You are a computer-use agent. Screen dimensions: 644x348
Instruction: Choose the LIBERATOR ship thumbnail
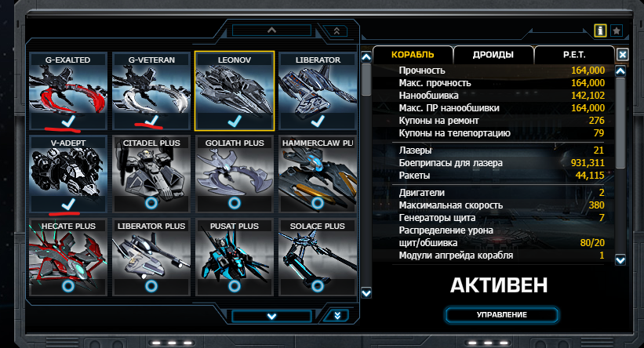click(318, 91)
